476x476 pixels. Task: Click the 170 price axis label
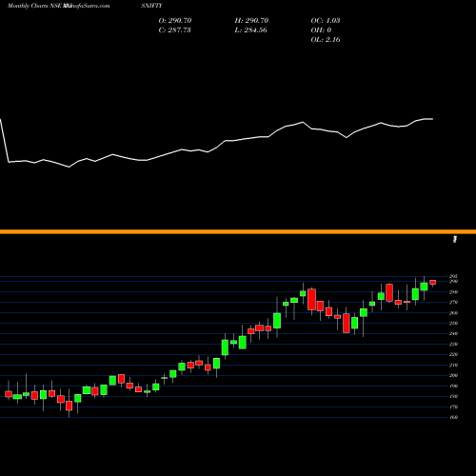coord(453,407)
